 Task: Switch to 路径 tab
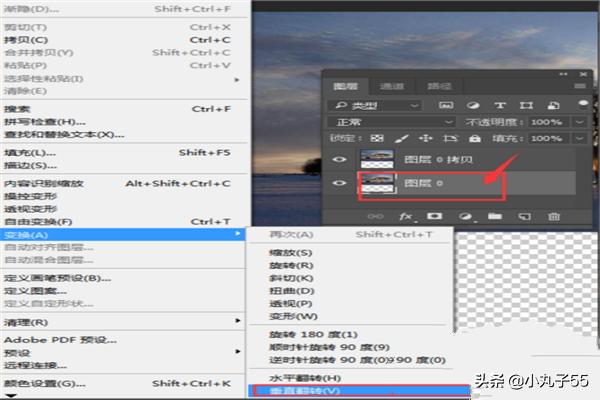tap(440, 86)
